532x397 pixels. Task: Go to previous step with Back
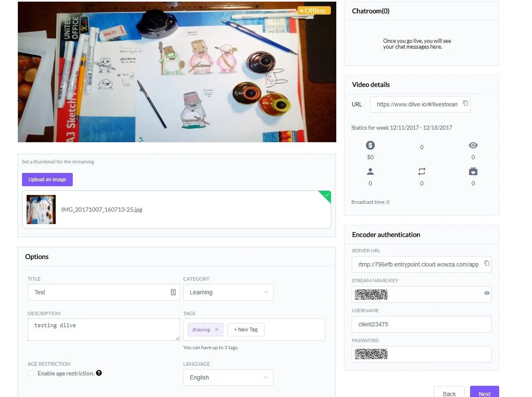449,392
